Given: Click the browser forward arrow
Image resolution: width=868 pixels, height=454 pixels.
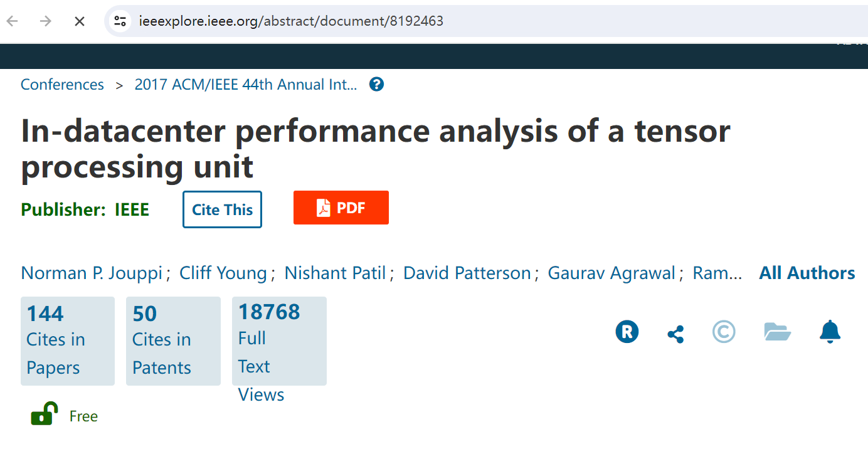Looking at the screenshot, I should point(46,21).
